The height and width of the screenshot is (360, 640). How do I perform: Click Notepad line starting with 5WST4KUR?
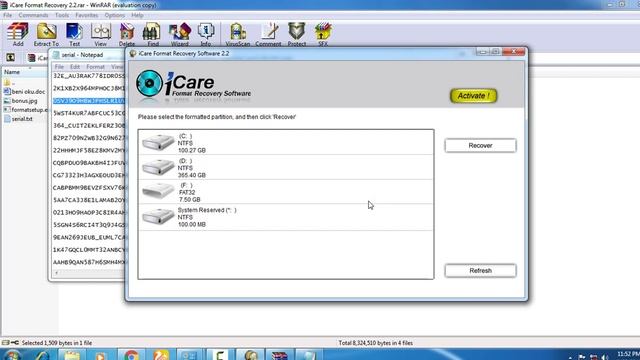coord(89,113)
